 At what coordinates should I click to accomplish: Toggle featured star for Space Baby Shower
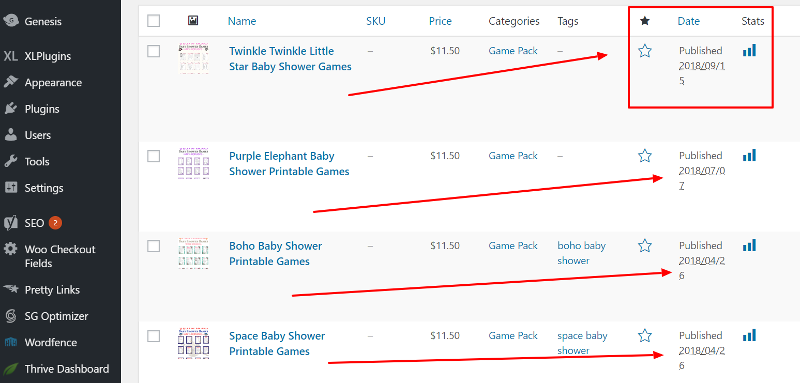[645, 336]
